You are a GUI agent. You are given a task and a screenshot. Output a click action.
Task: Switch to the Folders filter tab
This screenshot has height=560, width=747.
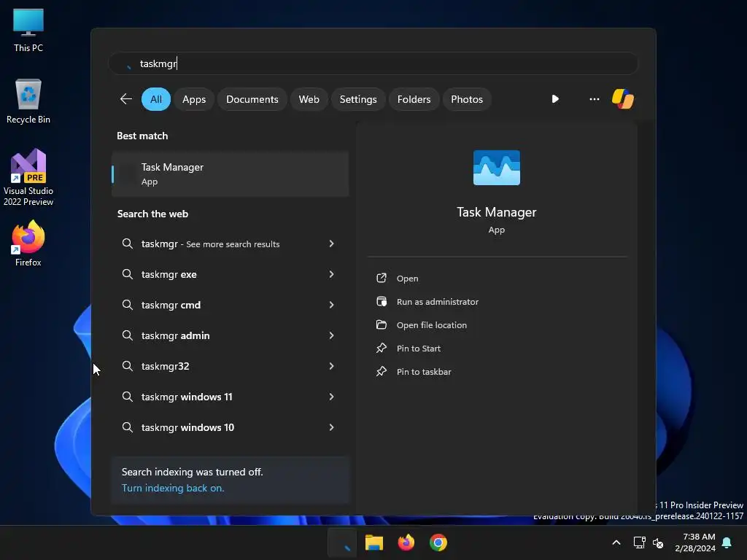point(414,99)
